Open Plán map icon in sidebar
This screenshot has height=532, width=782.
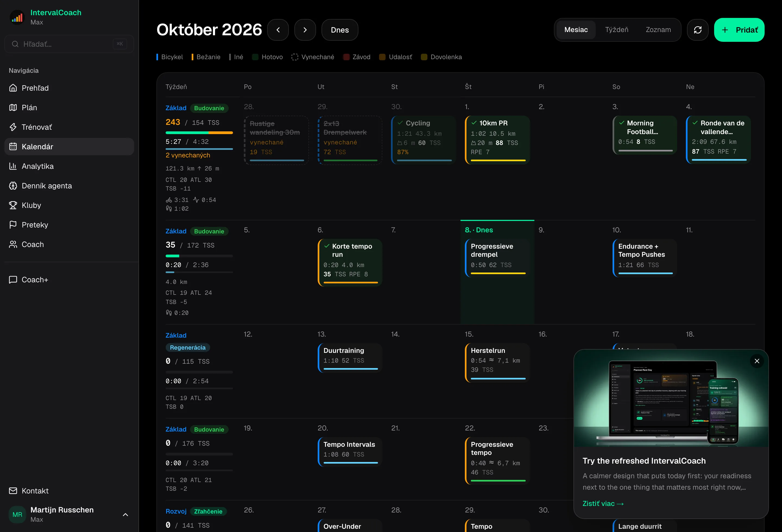tap(13, 107)
